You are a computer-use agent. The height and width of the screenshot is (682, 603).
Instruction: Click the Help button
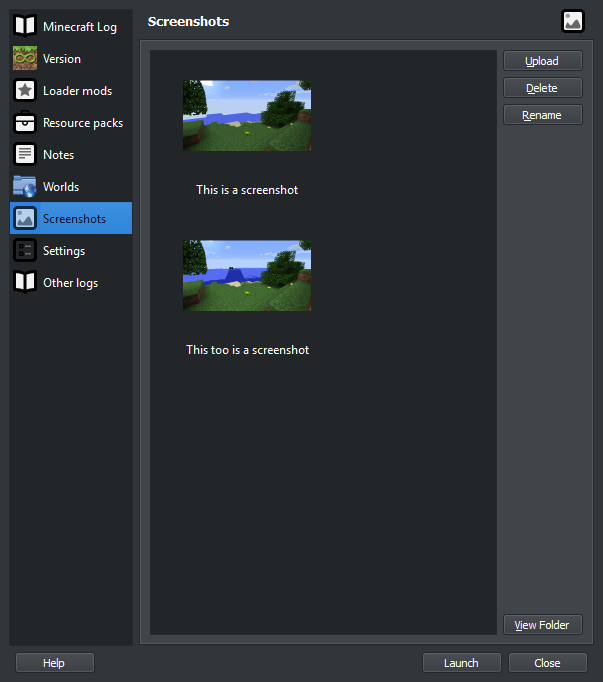pos(55,662)
